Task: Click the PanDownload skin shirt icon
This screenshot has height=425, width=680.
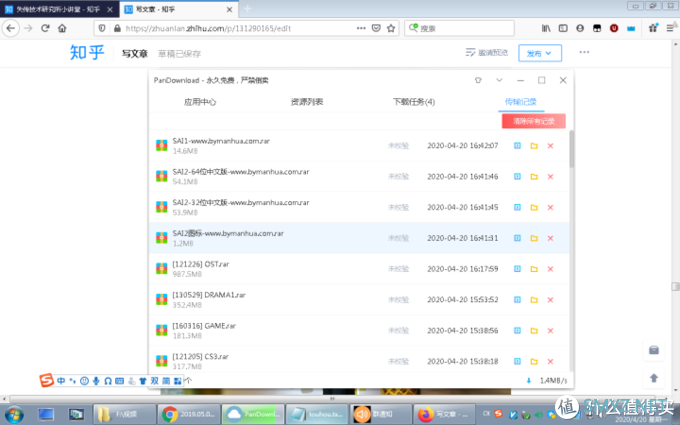Action: (478, 80)
